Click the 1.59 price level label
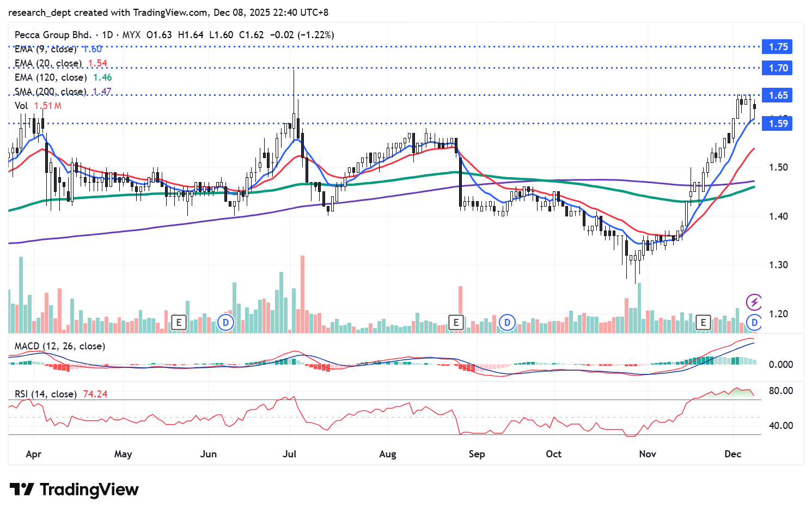 778,124
